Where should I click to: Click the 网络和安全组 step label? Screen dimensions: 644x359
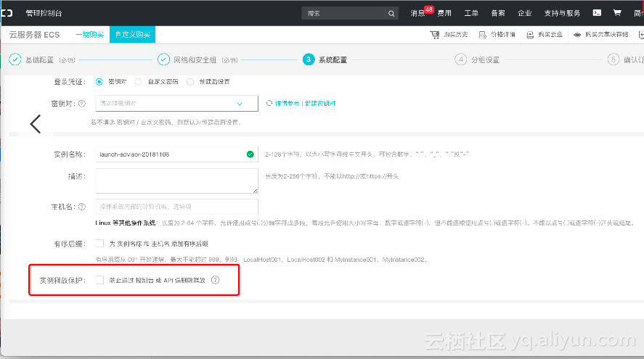(195, 60)
